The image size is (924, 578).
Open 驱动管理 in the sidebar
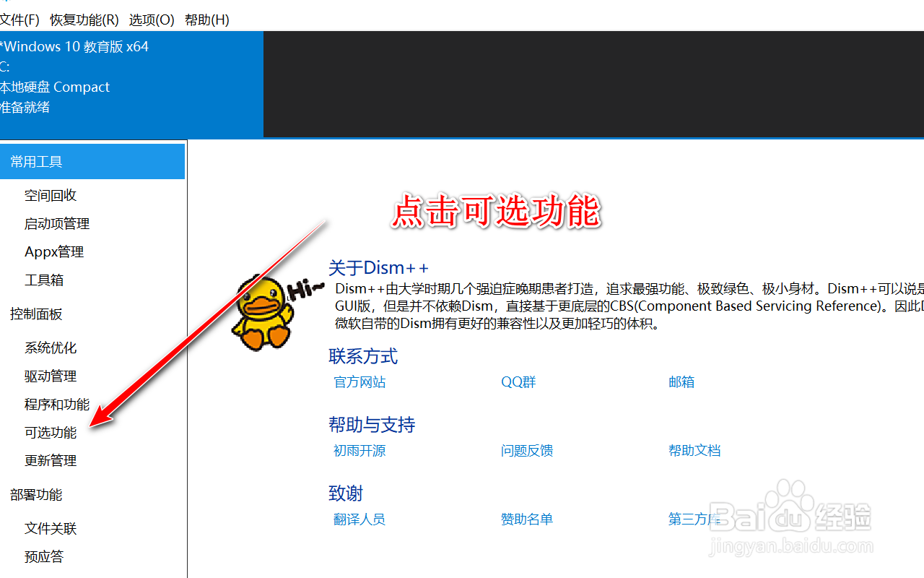pos(51,376)
